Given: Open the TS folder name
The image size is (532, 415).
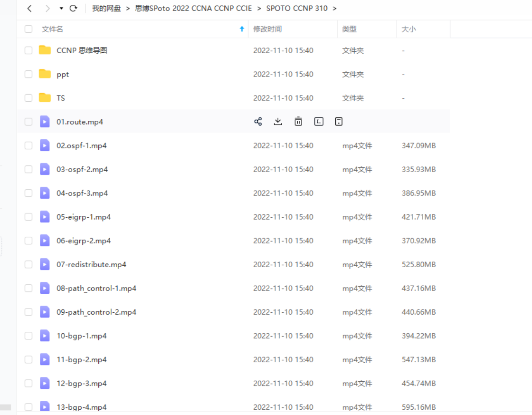Looking at the screenshot, I should pos(61,98).
